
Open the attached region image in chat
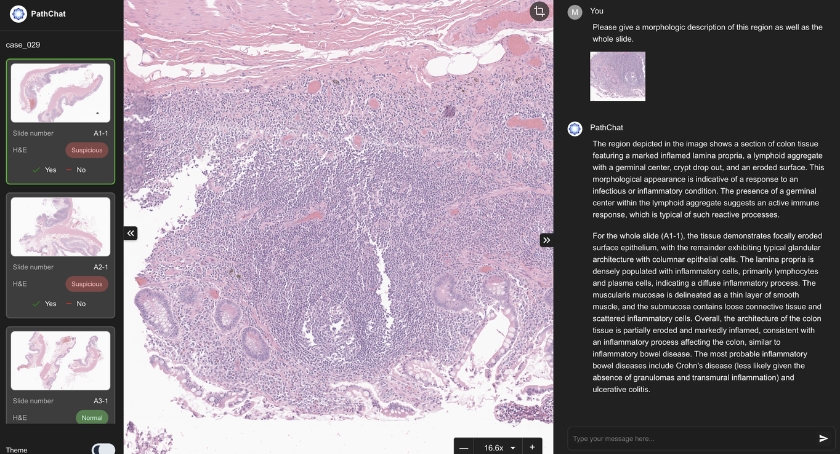coord(618,76)
